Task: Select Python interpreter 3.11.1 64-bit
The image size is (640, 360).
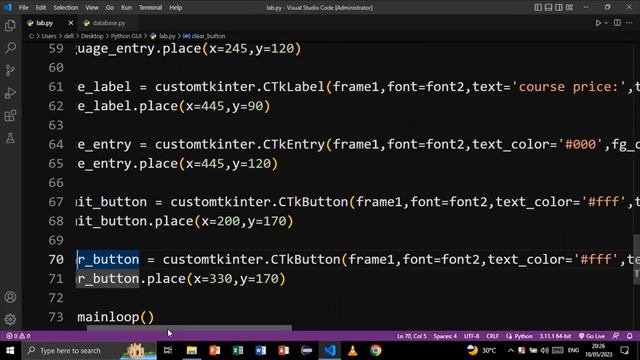Action: coord(555,336)
